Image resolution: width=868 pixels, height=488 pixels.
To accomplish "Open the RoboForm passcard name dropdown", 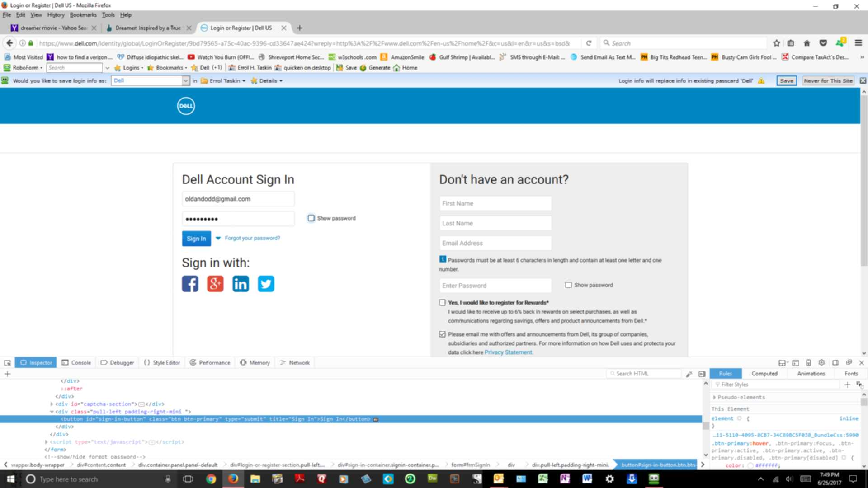I will [x=185, y=80].
